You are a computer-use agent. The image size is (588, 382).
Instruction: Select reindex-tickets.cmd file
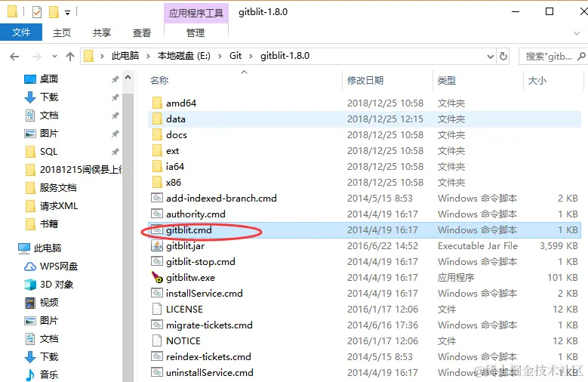[x=208, y=356]
